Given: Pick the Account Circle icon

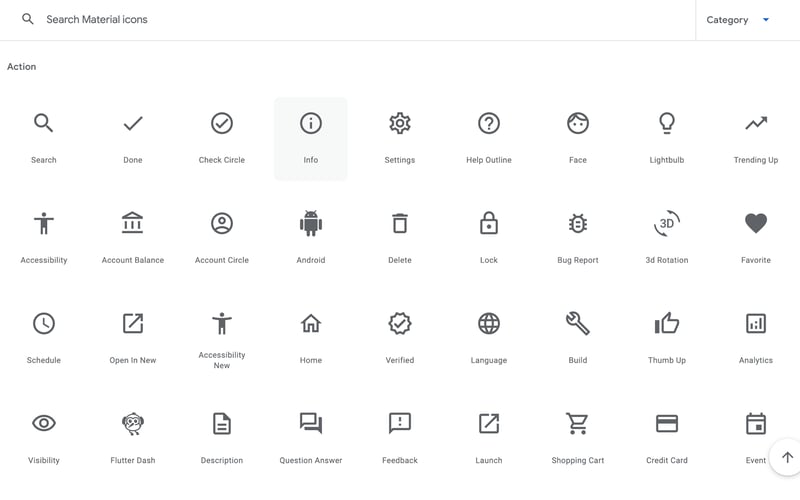Looking at the screenshot, I should point(222,223).
